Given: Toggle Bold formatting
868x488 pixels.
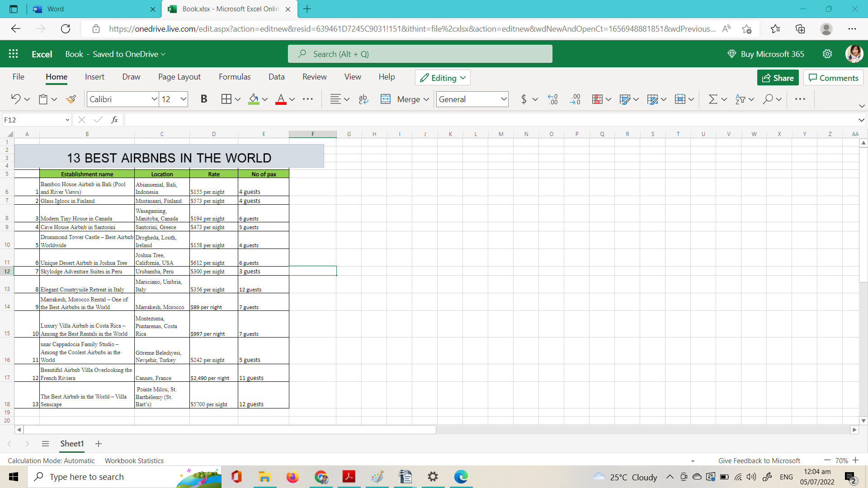Looking at the screenshot, I should pyautogui.click(x=204, y=99).
